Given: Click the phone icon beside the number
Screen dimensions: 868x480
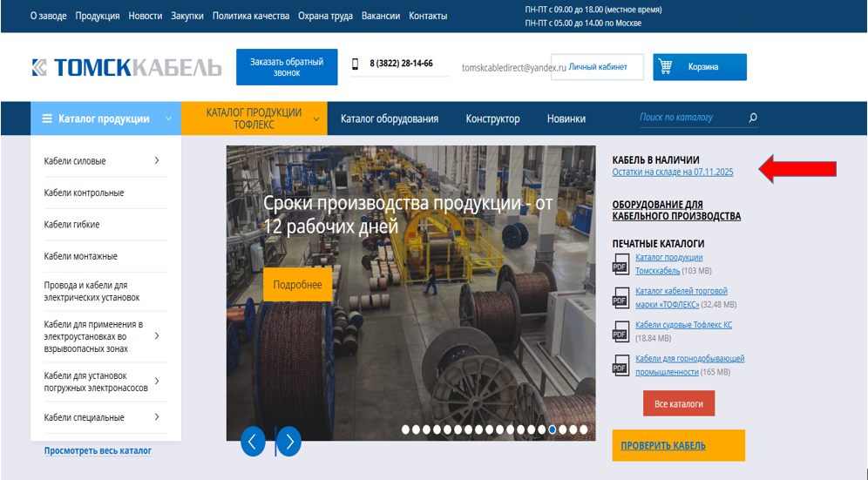Looking at the screenshot, I should 356,64.
